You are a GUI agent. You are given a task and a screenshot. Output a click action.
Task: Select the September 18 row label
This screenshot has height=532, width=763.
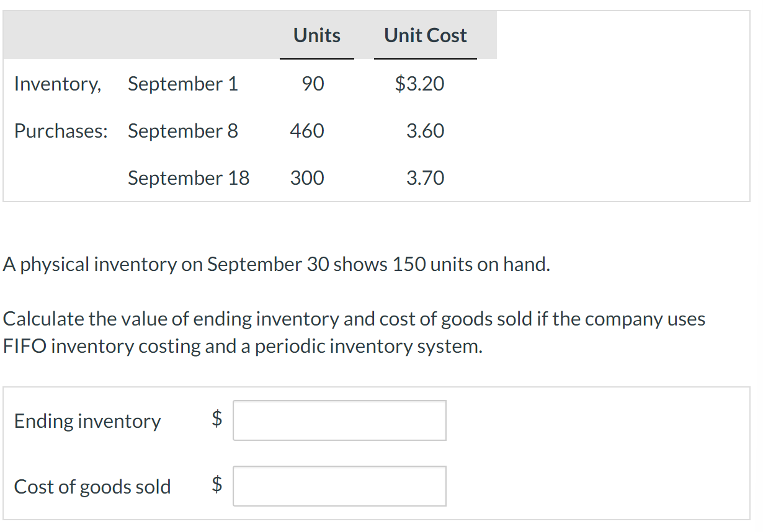click(188, 178)
